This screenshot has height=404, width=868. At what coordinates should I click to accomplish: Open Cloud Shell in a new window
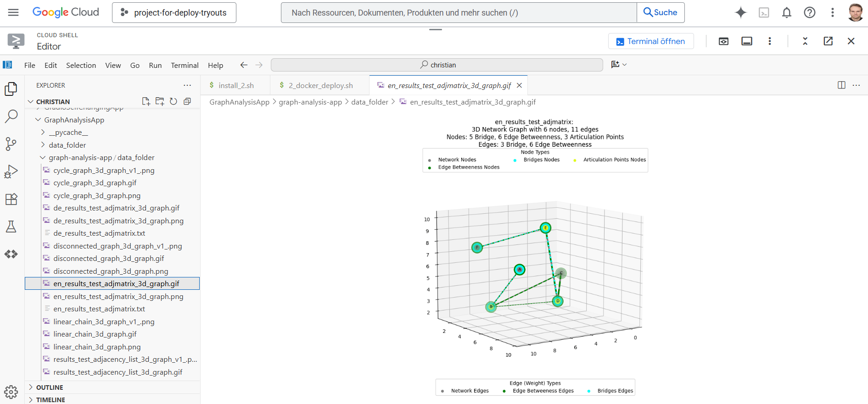pyautogui.click(x=828, y=41)
